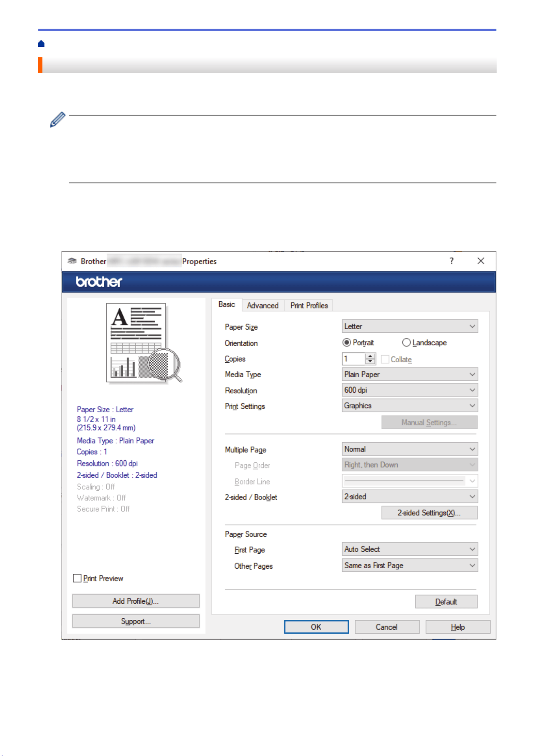Click the 'Resolution : 600 dpi' summary text
This screenshot has height=756, width=535.
point(107,464)
